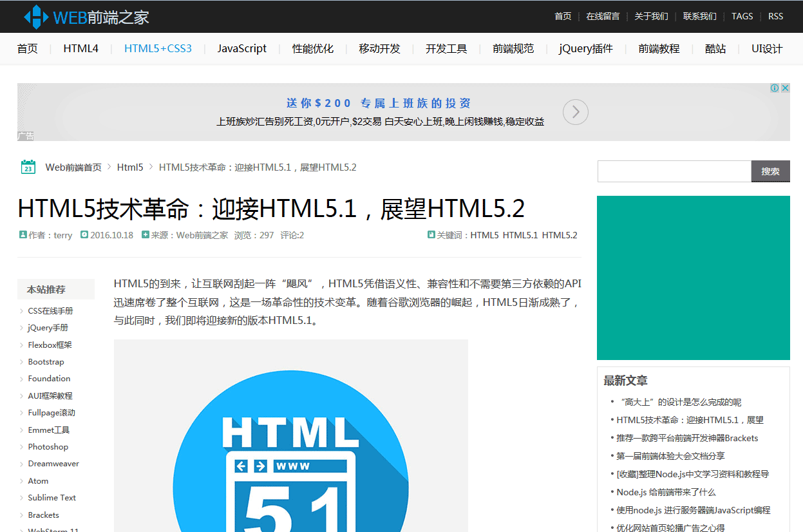Select the 性能优化 navigation item
Image resolution: width=803 pixels, height=532 pixels.
312,48
